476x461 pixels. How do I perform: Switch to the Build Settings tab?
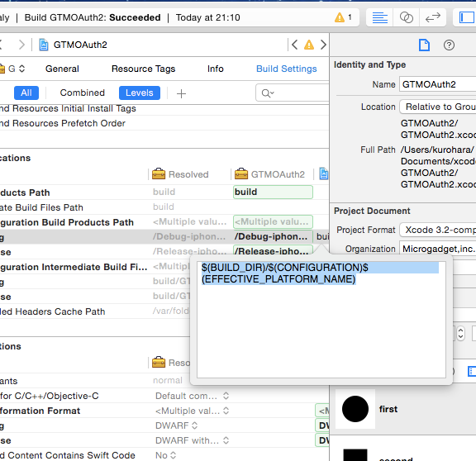click(x=287, y=69)
